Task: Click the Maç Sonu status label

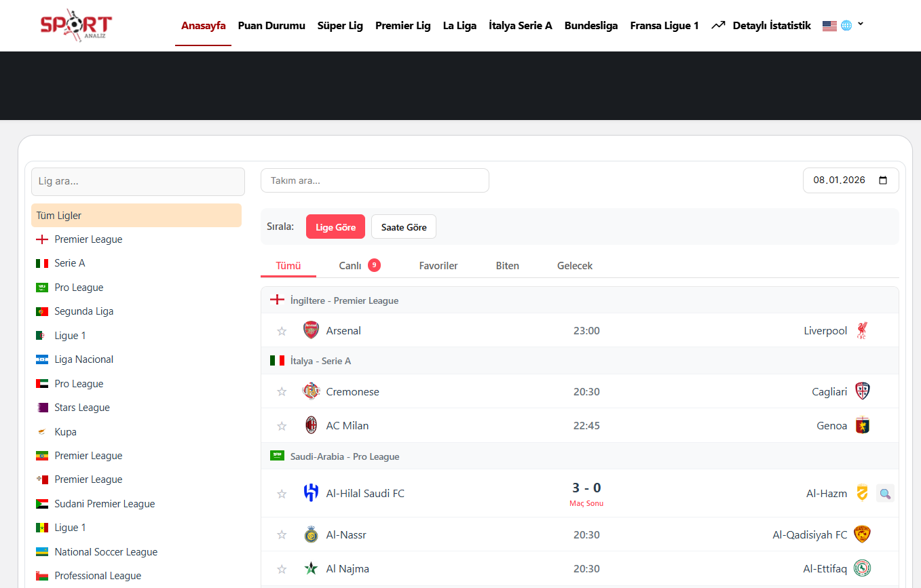Action: click(586, 504)
